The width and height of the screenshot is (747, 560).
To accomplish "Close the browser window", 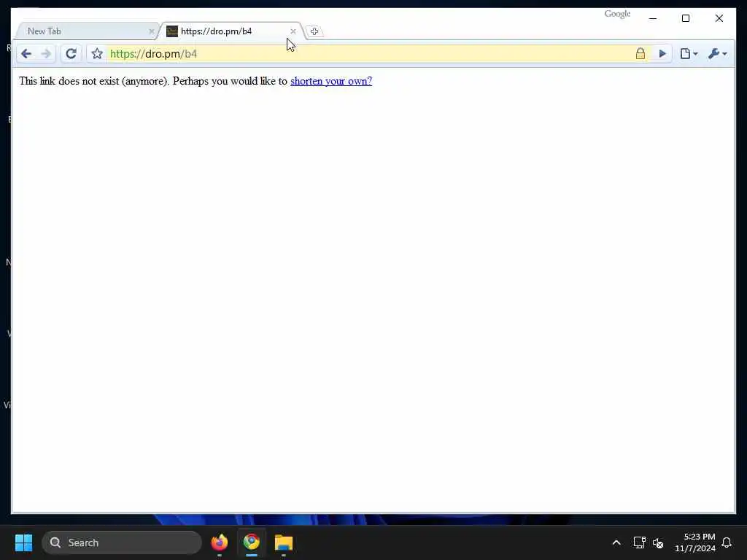I will [x=719, y=18].
